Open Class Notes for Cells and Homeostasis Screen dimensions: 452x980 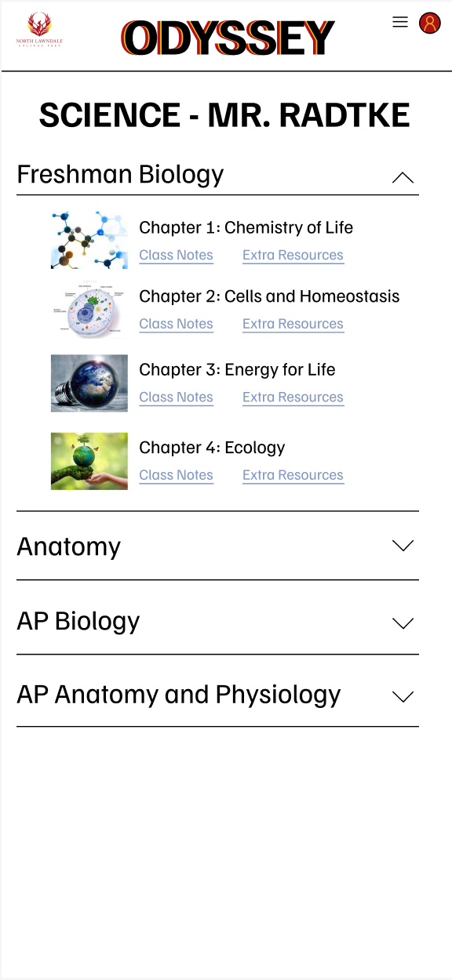point(176,325)
